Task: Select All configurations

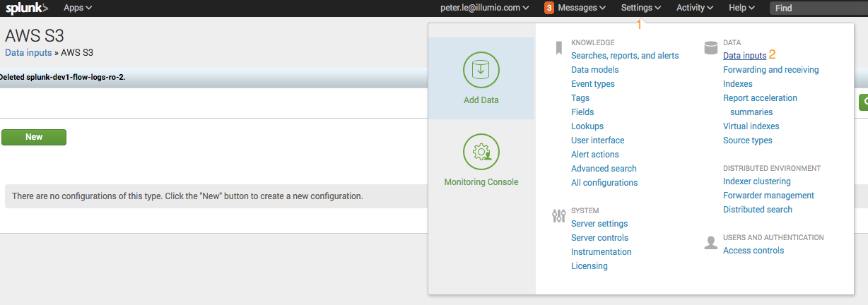Action: click(604, 183)
